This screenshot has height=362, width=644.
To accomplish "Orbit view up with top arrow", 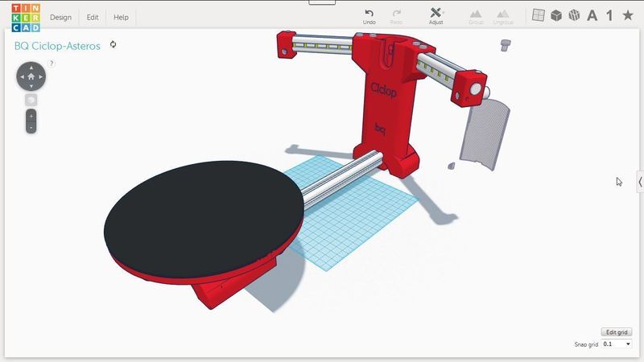I will point(31,68).
